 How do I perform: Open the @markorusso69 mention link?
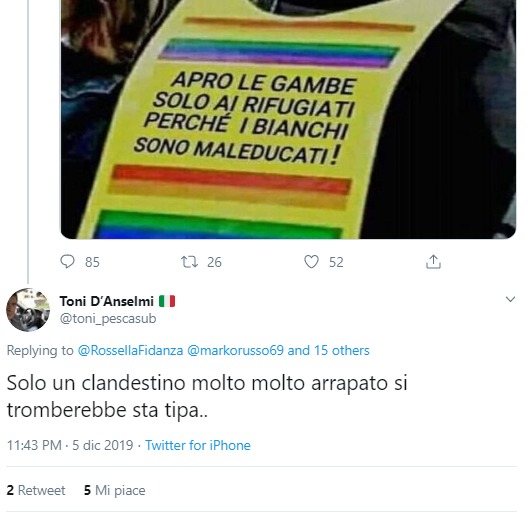coord(235,350)
